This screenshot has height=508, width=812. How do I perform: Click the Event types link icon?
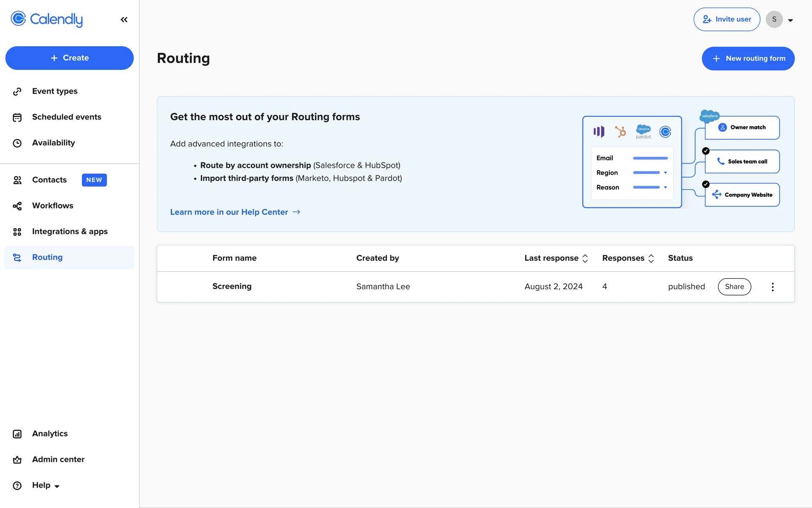pyautogui.click(x=17, y=91)
